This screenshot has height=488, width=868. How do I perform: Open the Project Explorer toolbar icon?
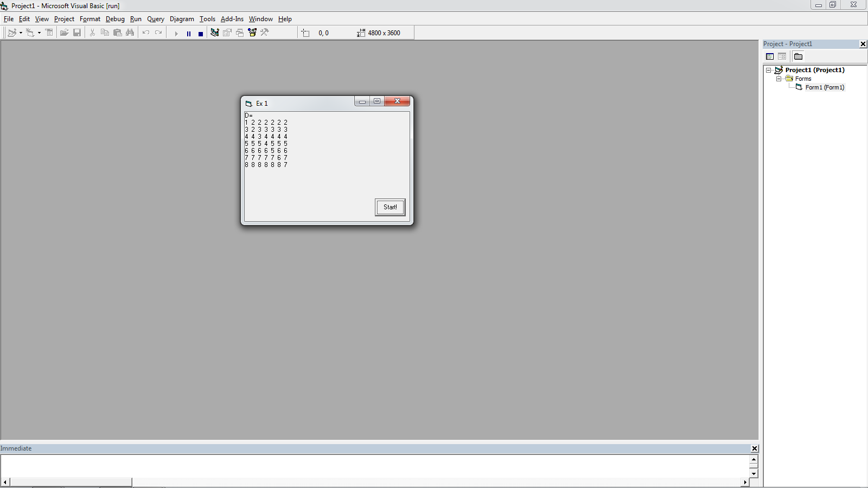(215, 33)
